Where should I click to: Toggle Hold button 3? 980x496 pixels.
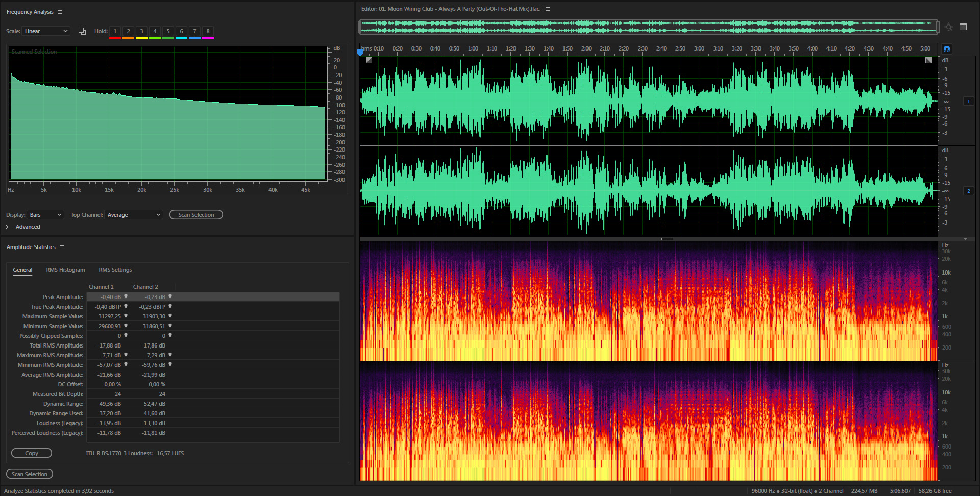pyautogui.click(x=141, y=31)
